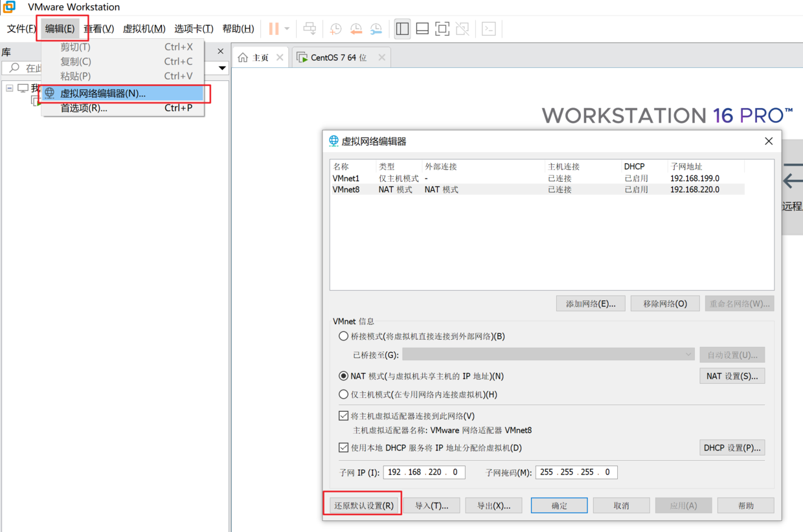
Task: Open the 选项卡(T) menu
Action: (x=194, y=28)
